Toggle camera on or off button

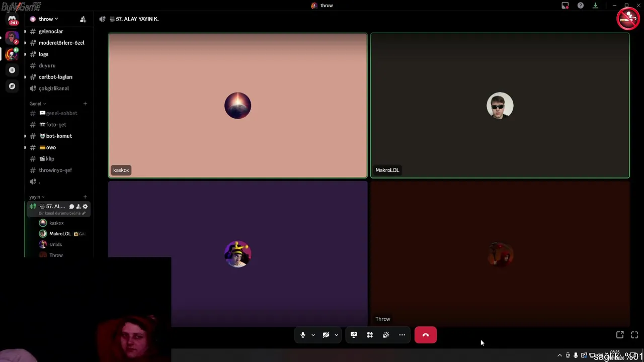pyautogui.click(x=326, y=335)
